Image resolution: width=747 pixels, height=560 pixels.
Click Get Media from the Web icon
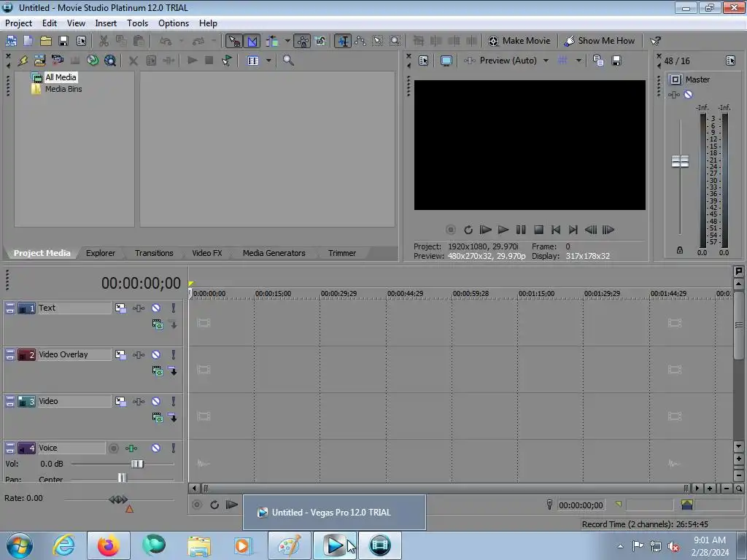(x=110, y=61)
